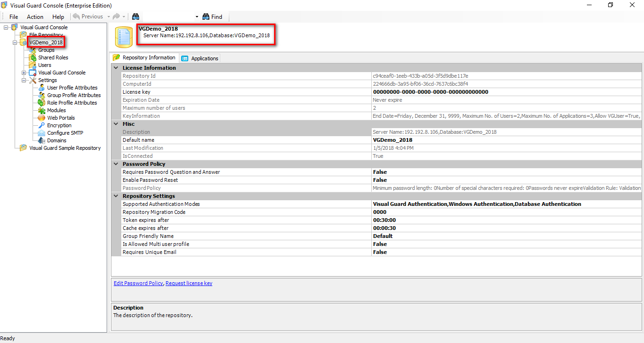The height and width of the screenshot is (343, 644).
Task: Open the Encryption settings icon
Action: pos(42,125)
